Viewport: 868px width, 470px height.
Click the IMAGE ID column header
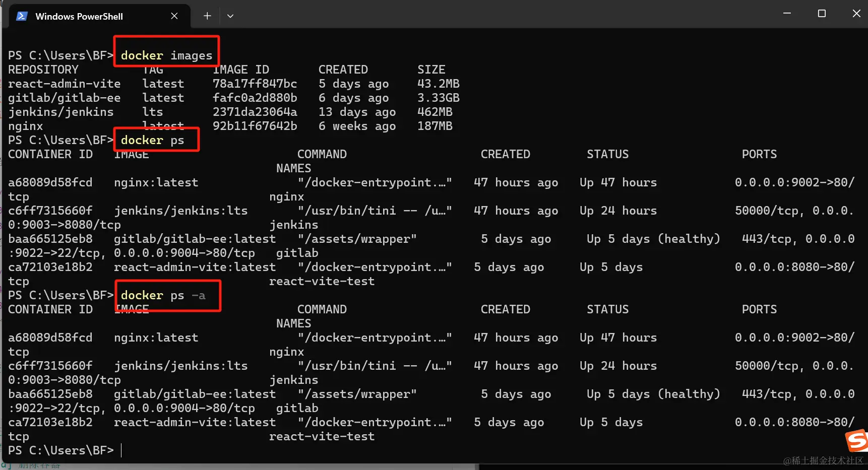click(x=240, y=70)
